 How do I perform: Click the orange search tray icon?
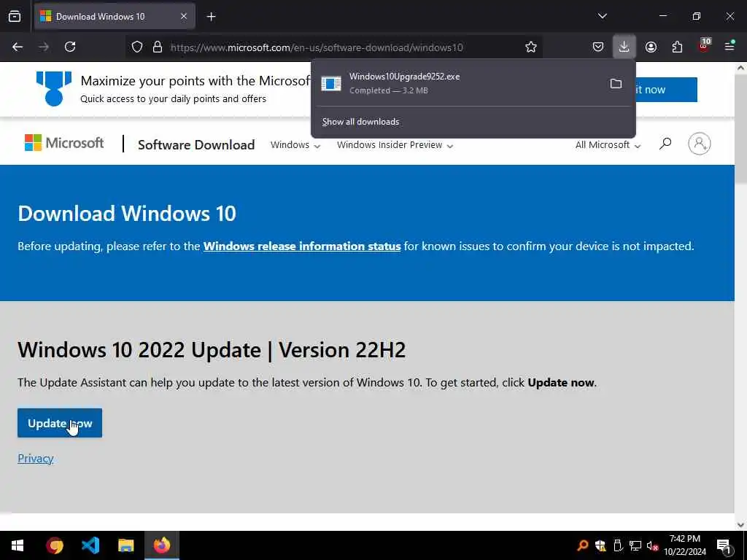[582, 545]
